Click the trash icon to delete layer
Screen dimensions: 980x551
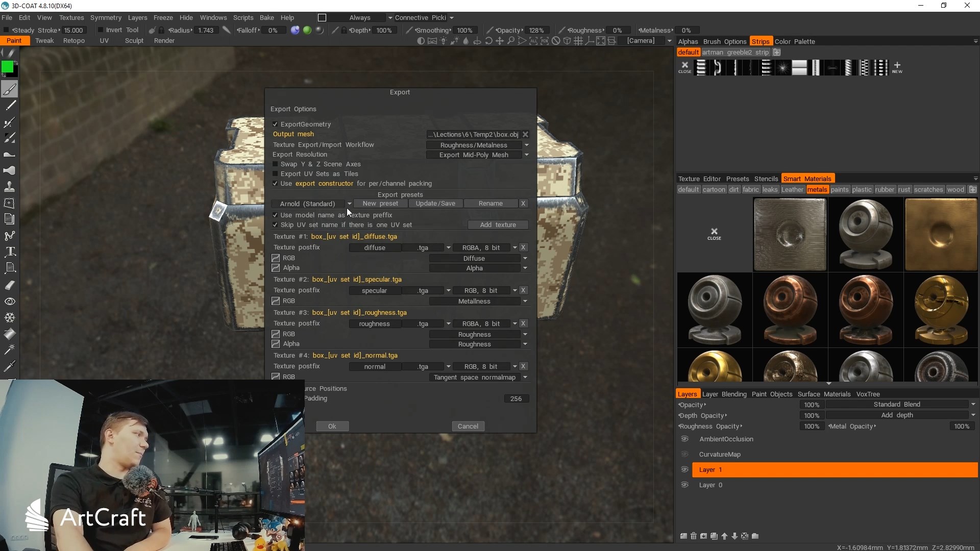pos(694,536)
